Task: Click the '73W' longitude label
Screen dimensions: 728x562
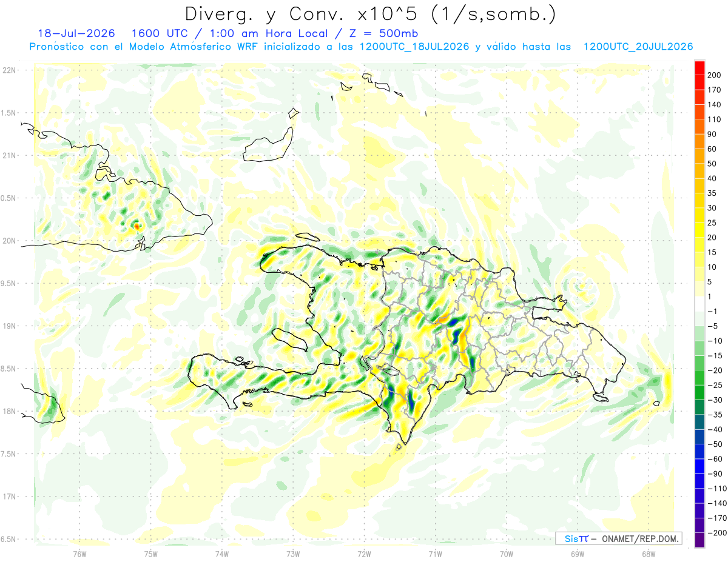Action: click(x=293, y=554)
